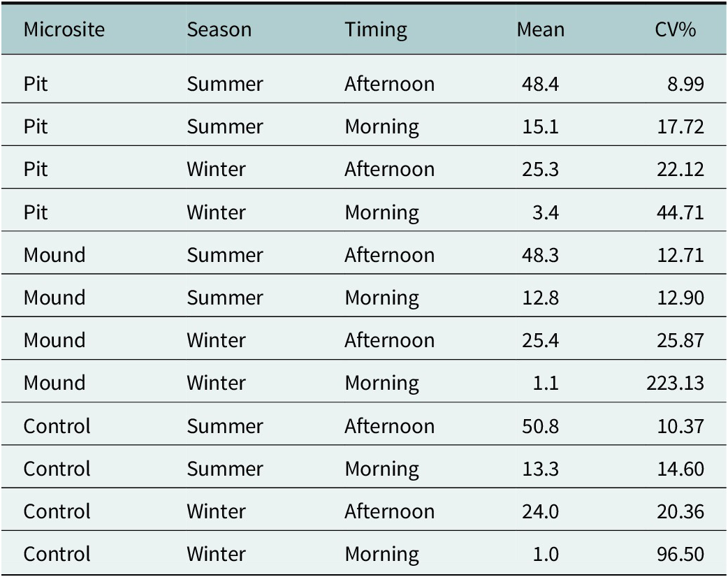Click Winter in the 25.4 mean row

click(217, 340)
